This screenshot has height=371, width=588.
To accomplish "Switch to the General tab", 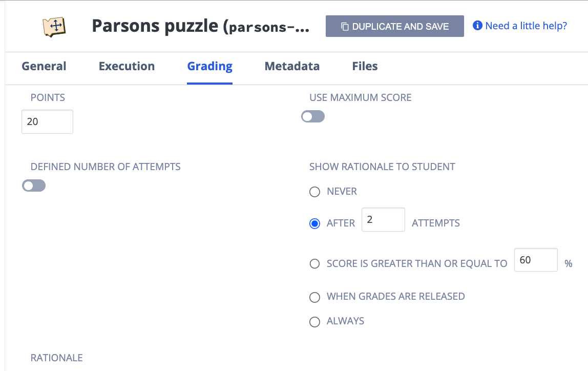I will [44, 66].
